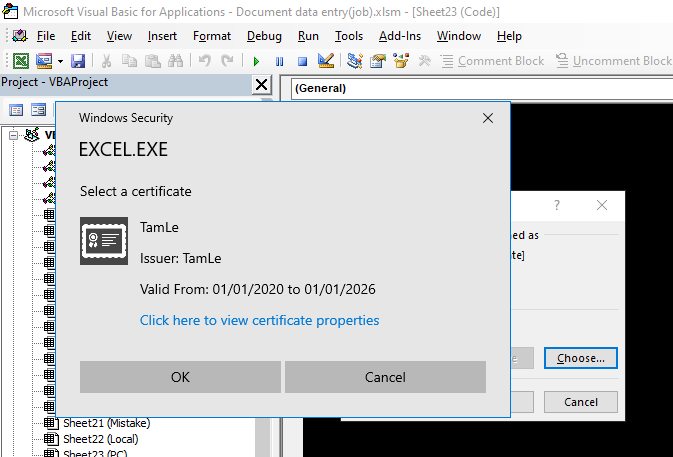
Task: Select the TamLe certificate icon
Action: 104,241
